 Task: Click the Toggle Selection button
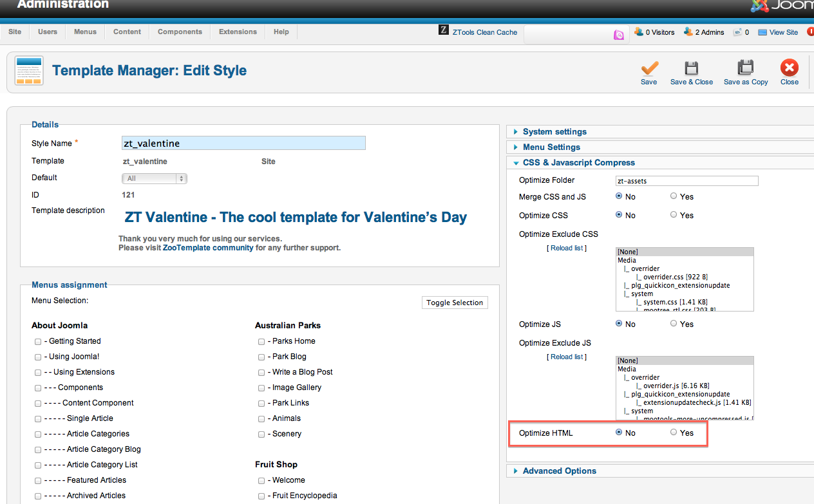[x=455, y=303]
